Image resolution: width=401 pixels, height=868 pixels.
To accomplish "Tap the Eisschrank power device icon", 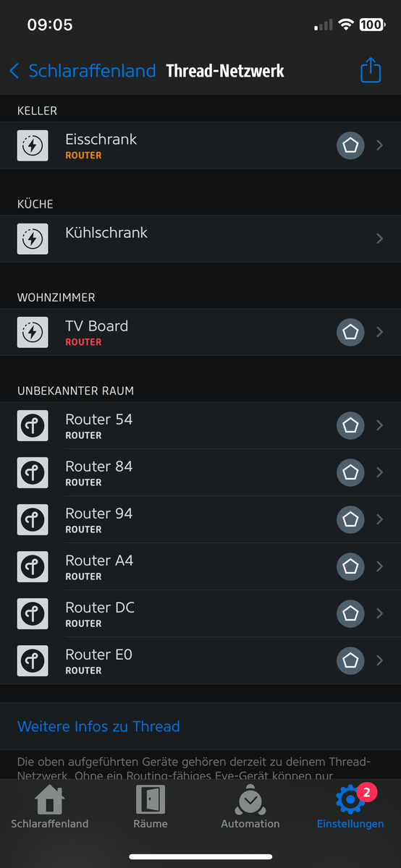I will pos(33,145).
